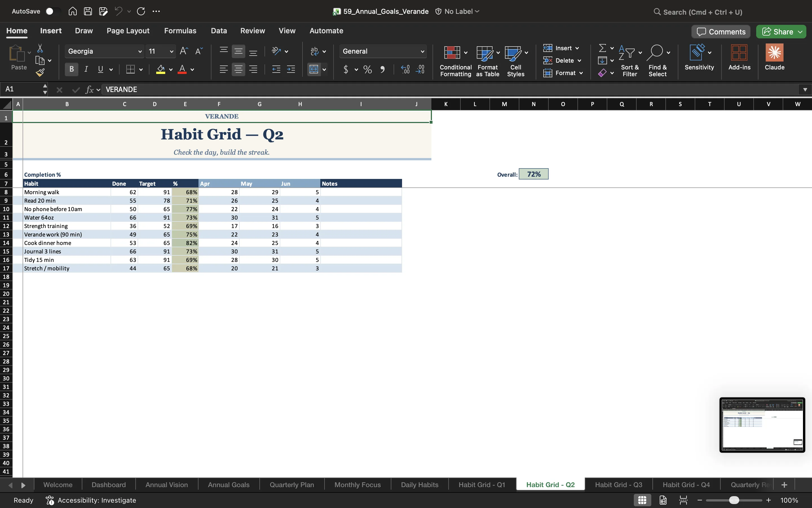Click Increase Decimal icon

405,69
